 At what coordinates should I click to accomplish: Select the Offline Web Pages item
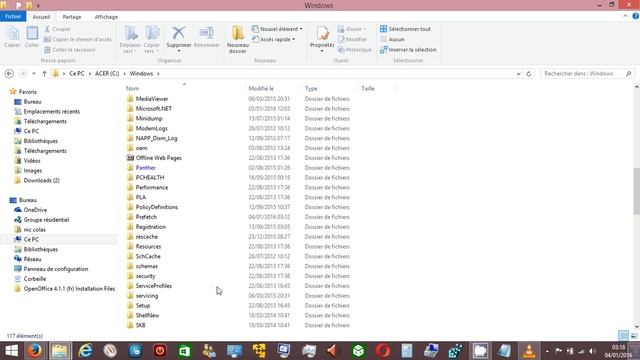pyautogui.click(x=158, y=158)
